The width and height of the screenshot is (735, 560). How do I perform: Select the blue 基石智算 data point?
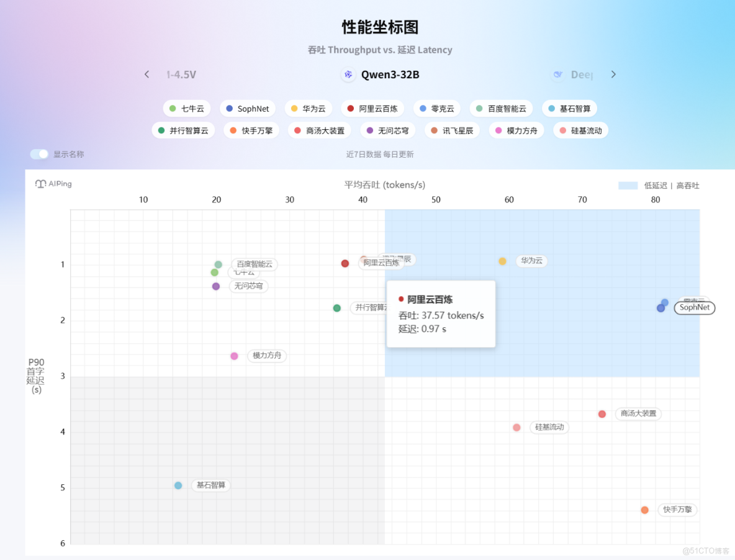[178, 485]
